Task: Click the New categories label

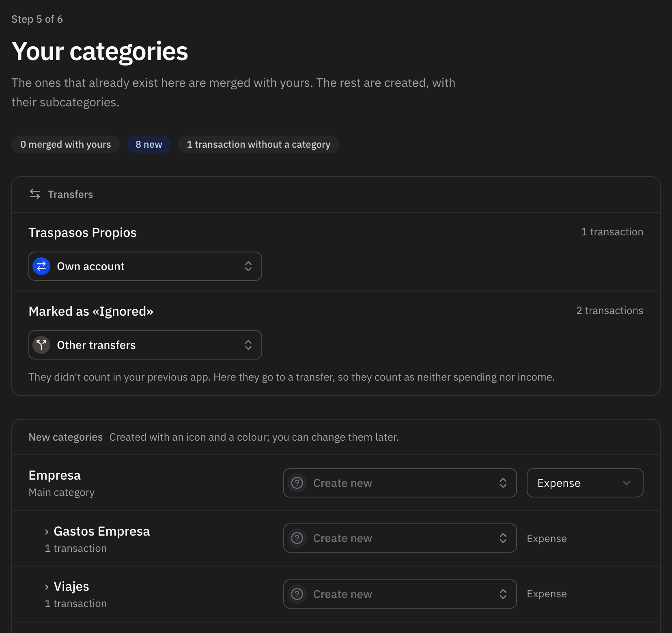Action: point(66,437)
